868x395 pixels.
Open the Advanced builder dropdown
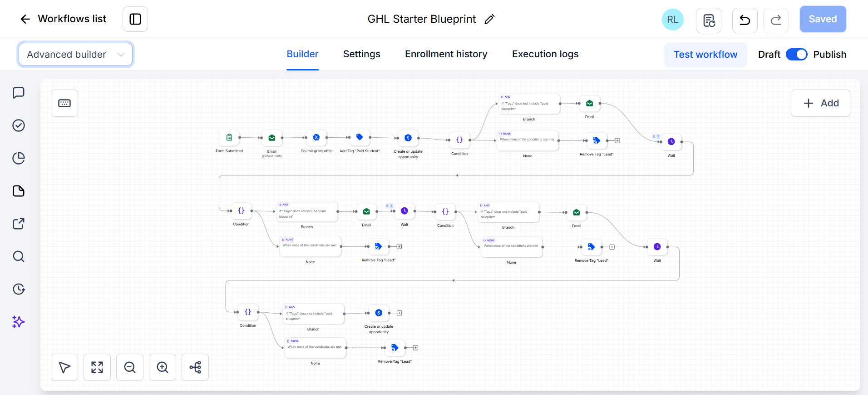click(75, 55)
